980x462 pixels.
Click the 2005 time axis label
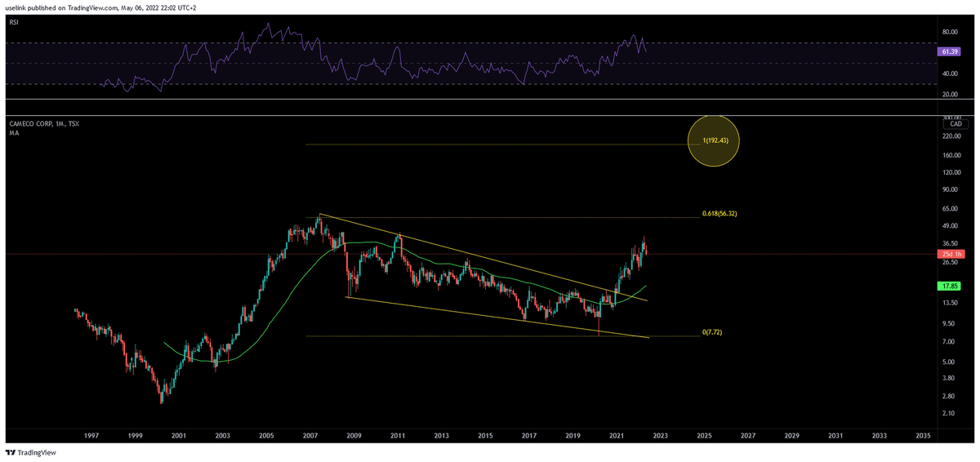click(266, 436)
